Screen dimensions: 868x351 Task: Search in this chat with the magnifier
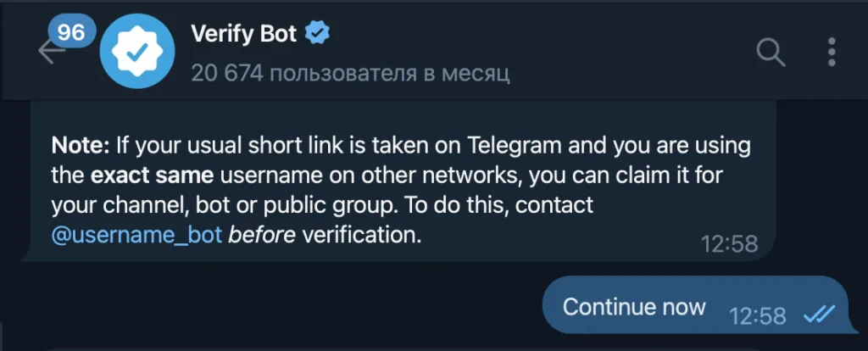pyautogui.click(x=771, y=53)
